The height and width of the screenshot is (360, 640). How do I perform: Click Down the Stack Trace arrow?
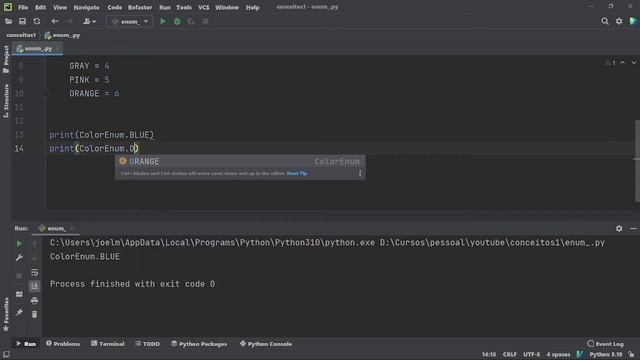pyautogui.click(x=35, y=258)
